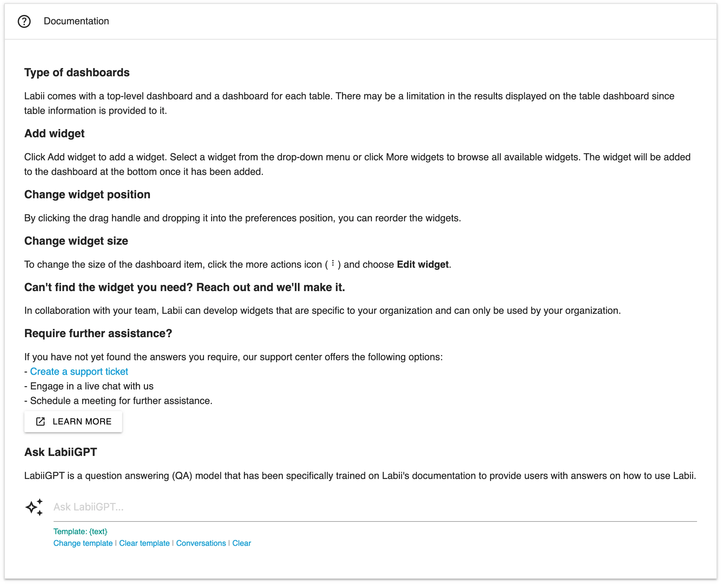Screen dimensions: 723x588
Task: Open the Create a support ticket link
Action: point(79,372)
